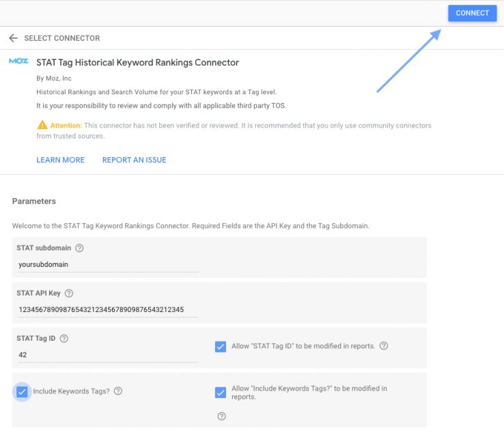Image resolution: width=504 pixels, height=435 pixels.
Task: Open the LEARN MORE link
Action: click(60, 160)
